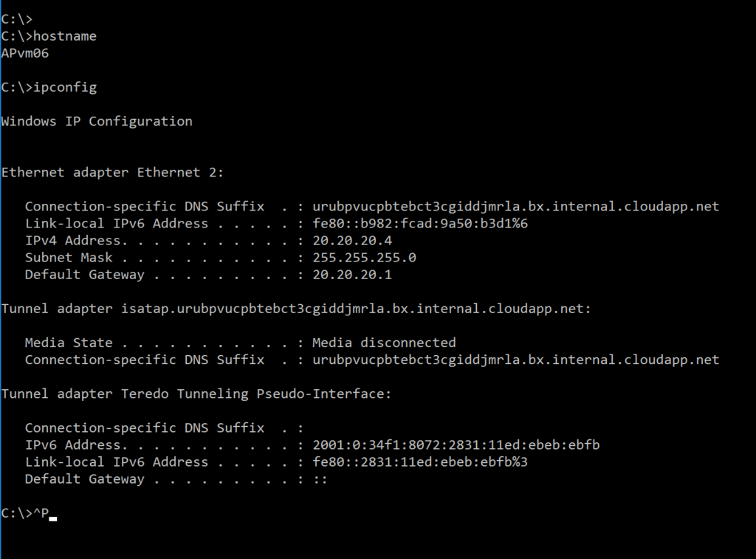Click the Media State label
This screenshot has height=559, width=756.
pos(69,343)
